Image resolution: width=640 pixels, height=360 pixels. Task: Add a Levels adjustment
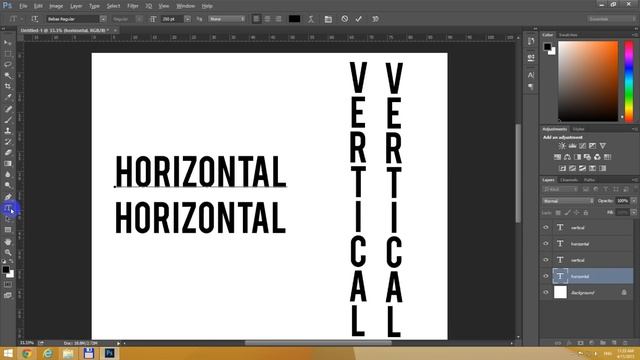point(572,146)
